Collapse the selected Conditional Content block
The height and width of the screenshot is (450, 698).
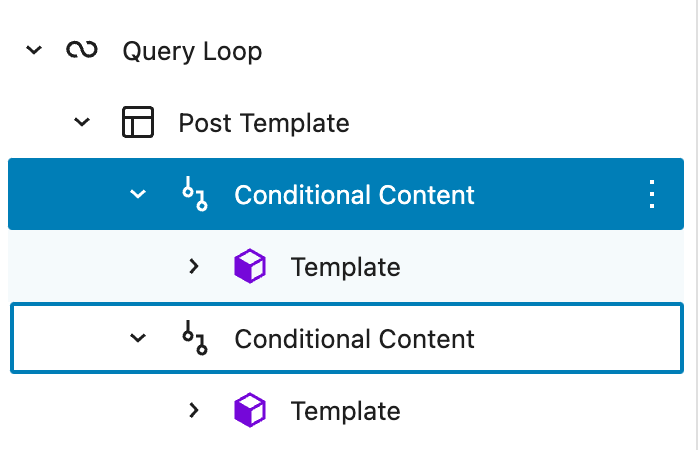138,194
